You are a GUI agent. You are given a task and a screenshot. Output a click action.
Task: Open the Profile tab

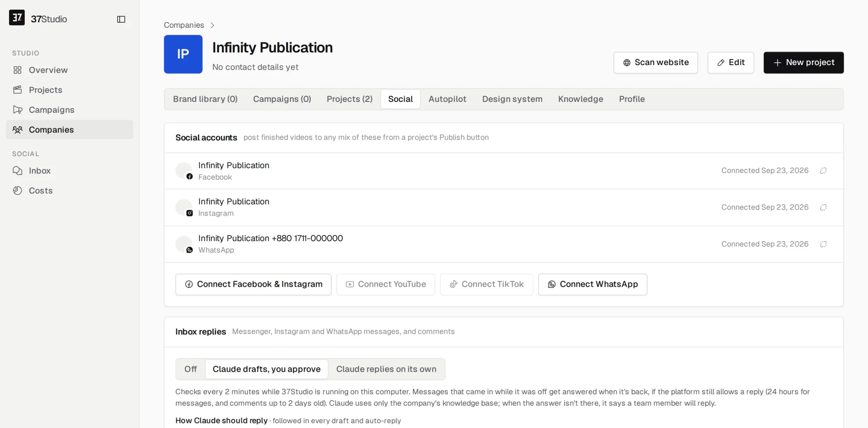632,99
